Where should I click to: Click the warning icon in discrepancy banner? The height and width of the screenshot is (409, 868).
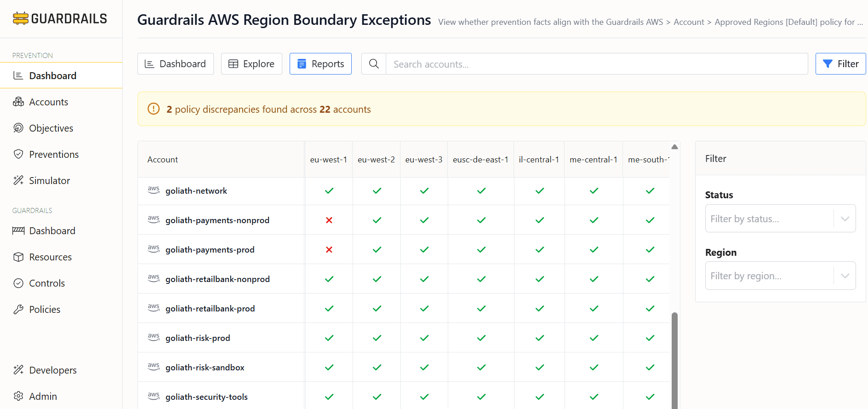(x=154, y=109)
